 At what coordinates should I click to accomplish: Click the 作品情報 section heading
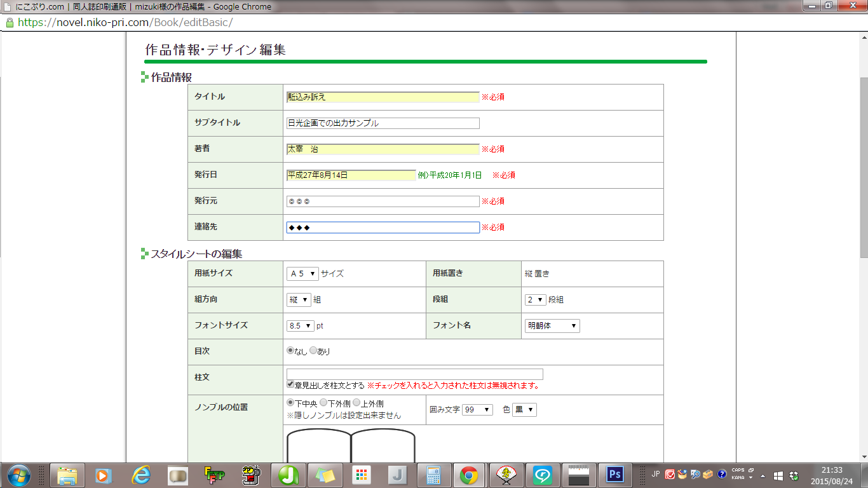click(x=171, y=77)
